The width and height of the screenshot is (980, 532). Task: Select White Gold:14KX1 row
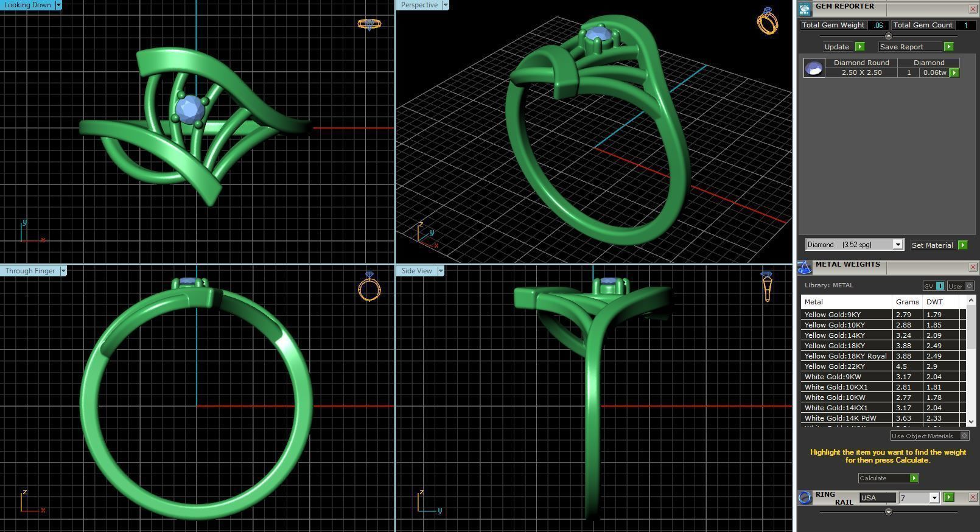[883, 408]
